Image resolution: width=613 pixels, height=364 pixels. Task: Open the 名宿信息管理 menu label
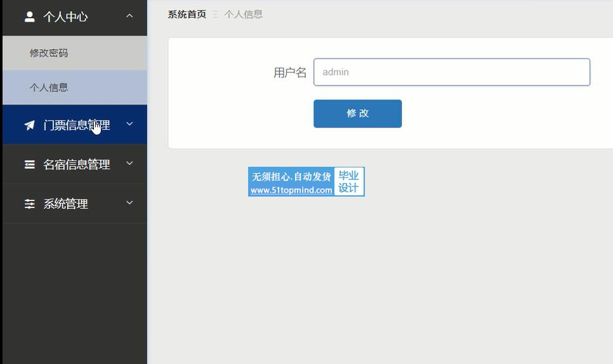coord(77,164)
